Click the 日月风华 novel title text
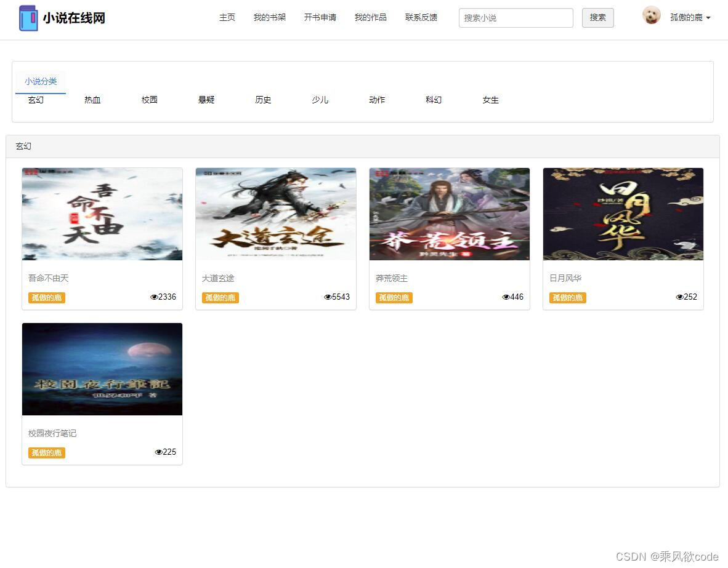The width and height of the screenshot is (728, 568). (565, 278)
